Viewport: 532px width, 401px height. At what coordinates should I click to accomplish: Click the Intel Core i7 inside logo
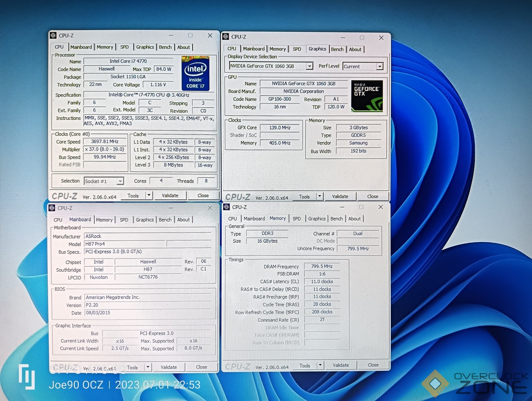[x=196, y=73]
